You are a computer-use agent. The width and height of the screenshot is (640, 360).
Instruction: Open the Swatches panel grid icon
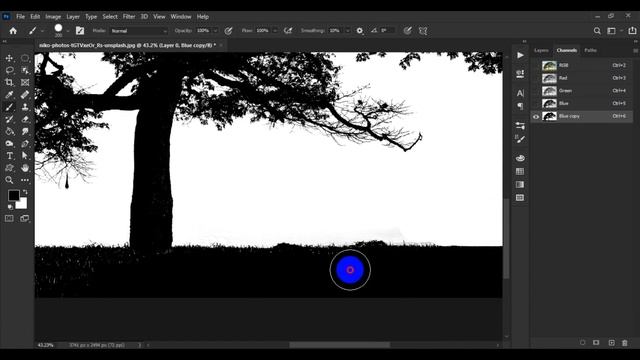tap(520, 171)
